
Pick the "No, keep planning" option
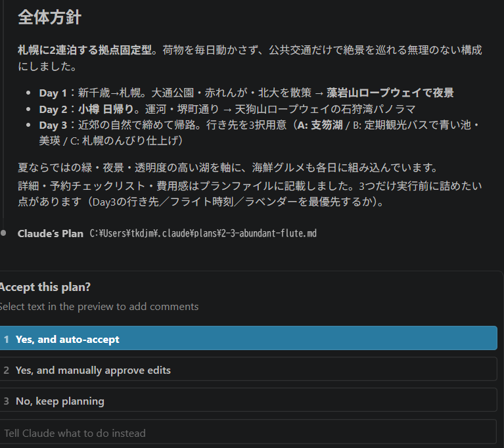tap(248, 400)
